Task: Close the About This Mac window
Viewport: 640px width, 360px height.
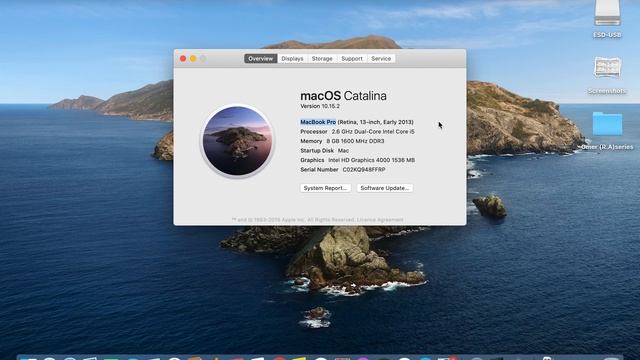Action: tap(183, 58)
